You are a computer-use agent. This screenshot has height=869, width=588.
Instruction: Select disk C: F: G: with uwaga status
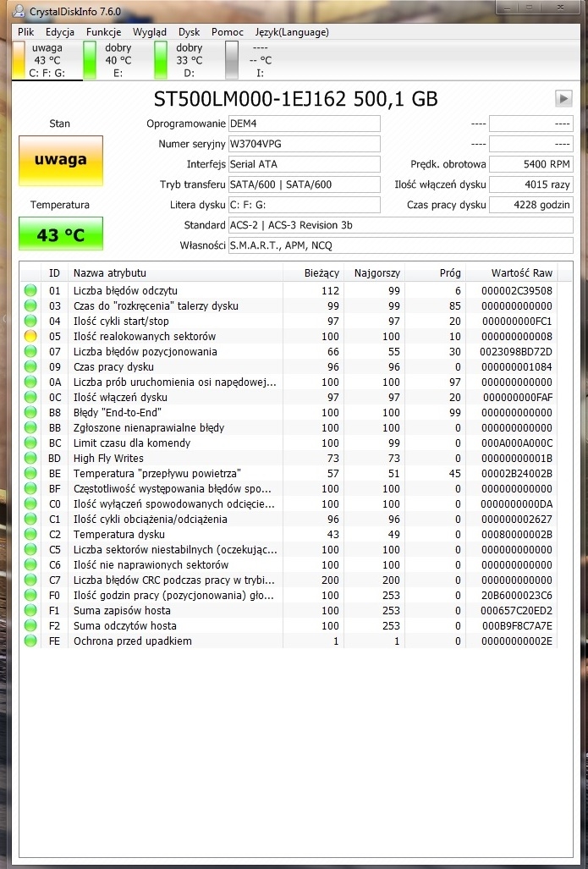pos(47,60)
